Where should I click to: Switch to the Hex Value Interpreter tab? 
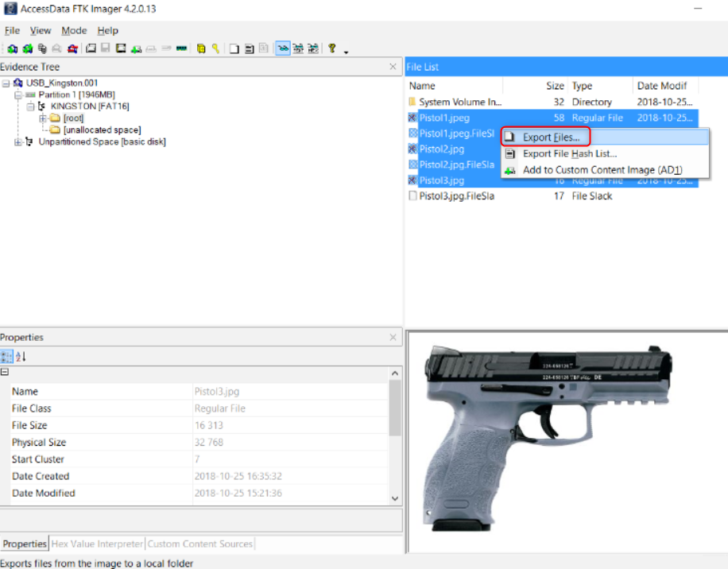[x=96, y=544]
